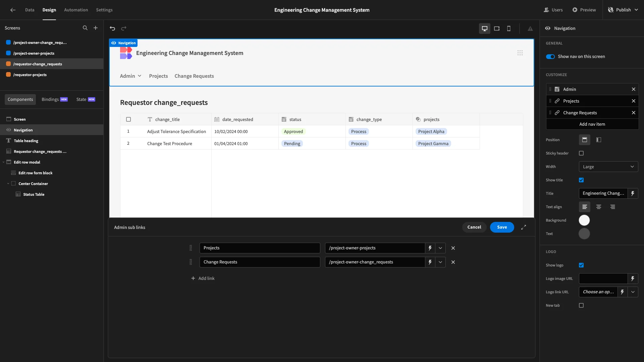The height and width of the screenshot is (362, 644).
Task: Go back using the top-left arrow
Action: tap(13, 10)
